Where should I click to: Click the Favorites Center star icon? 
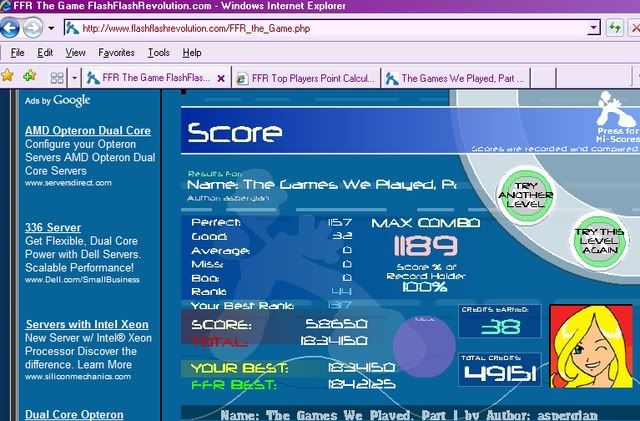8,76
